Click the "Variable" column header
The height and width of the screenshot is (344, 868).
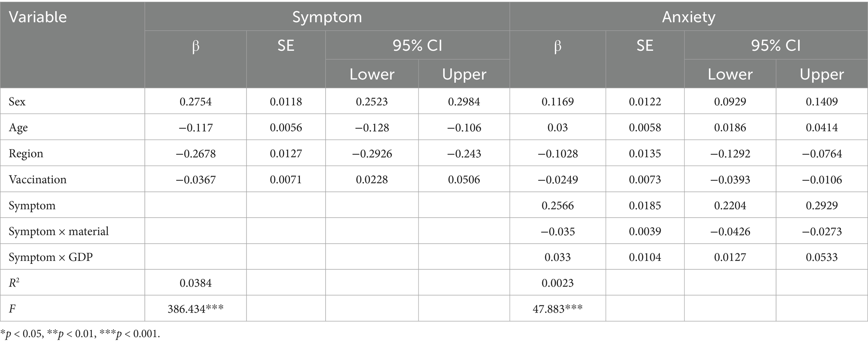[38, 17]
